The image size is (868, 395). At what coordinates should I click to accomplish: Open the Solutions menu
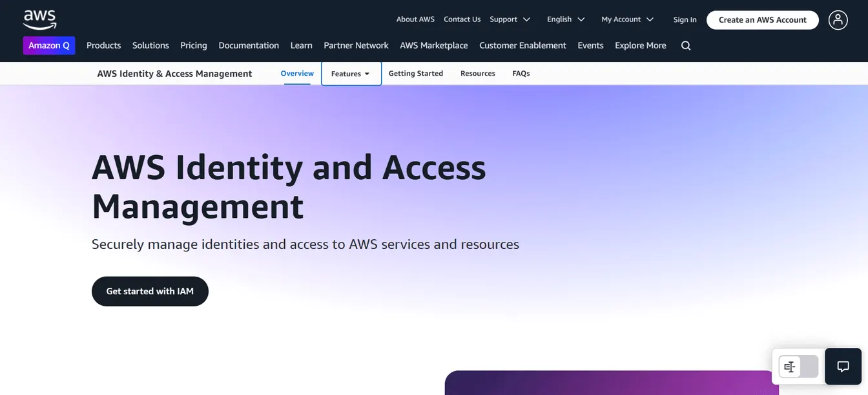pyautogui.click(x=150, y=45)
